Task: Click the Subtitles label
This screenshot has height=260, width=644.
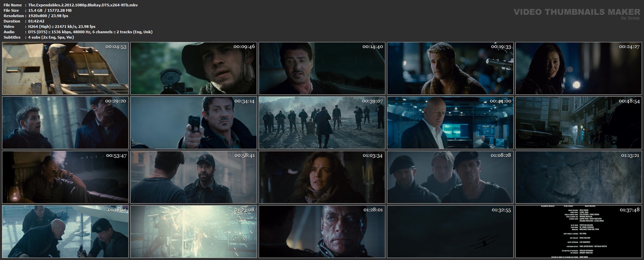Action: (12, 37)
